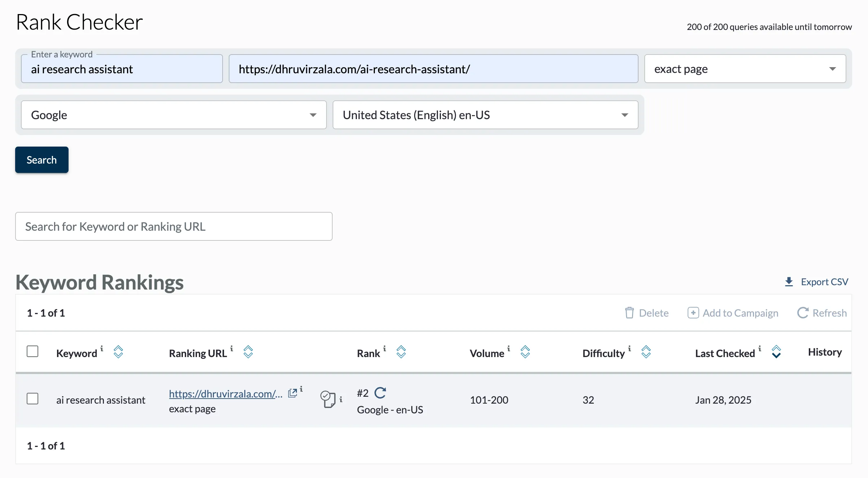Image resolution: width=868 pixels, height=478 pixels.
Task: Click the URL input field with dhruvirzala.com
Action: pyautogui.click(x=434, y=69)
